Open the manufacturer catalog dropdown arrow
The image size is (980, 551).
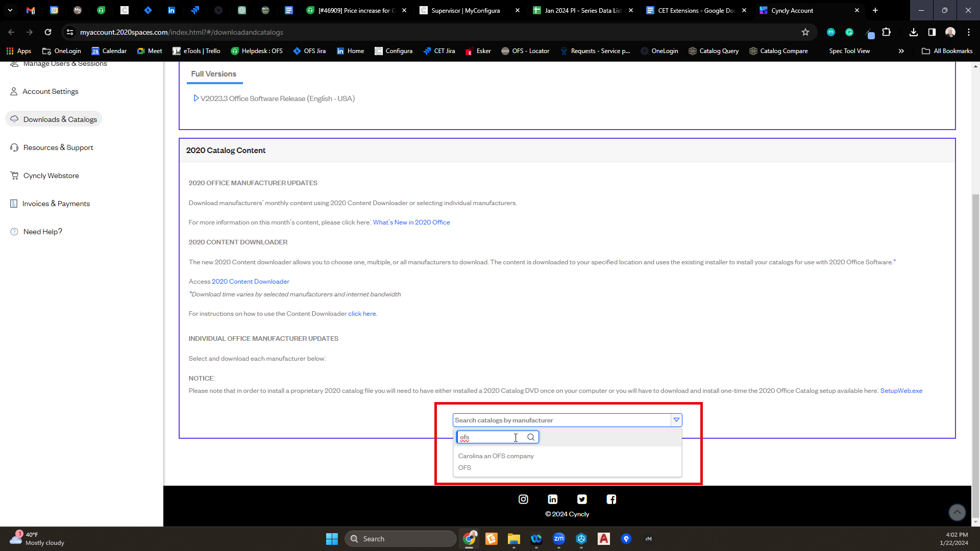[x=676, y=420]
